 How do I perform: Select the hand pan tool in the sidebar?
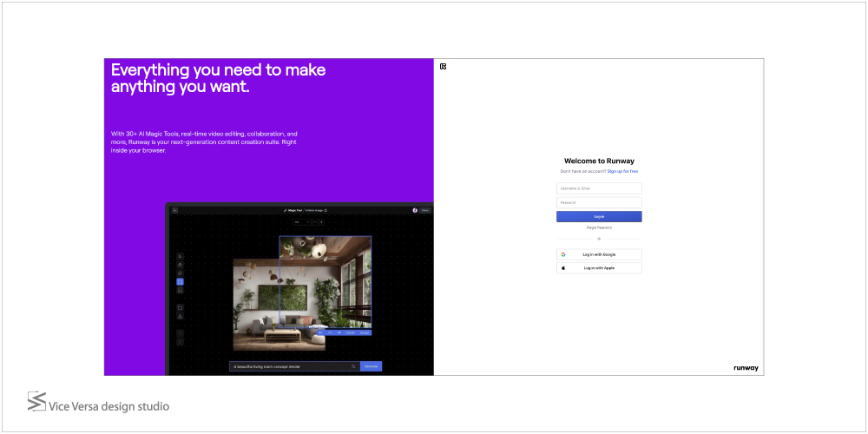(x=180, y=265)
